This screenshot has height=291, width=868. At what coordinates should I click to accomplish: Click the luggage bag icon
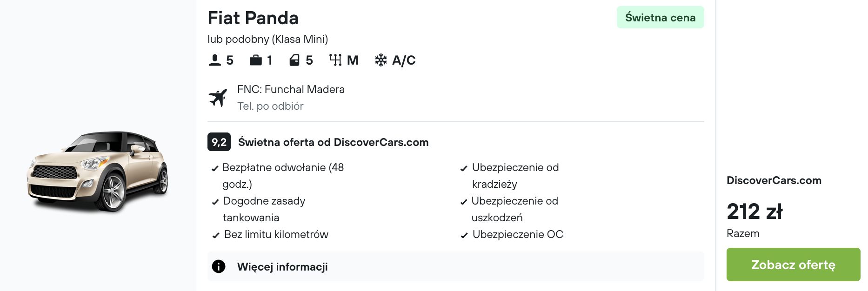tap(255, 60)
